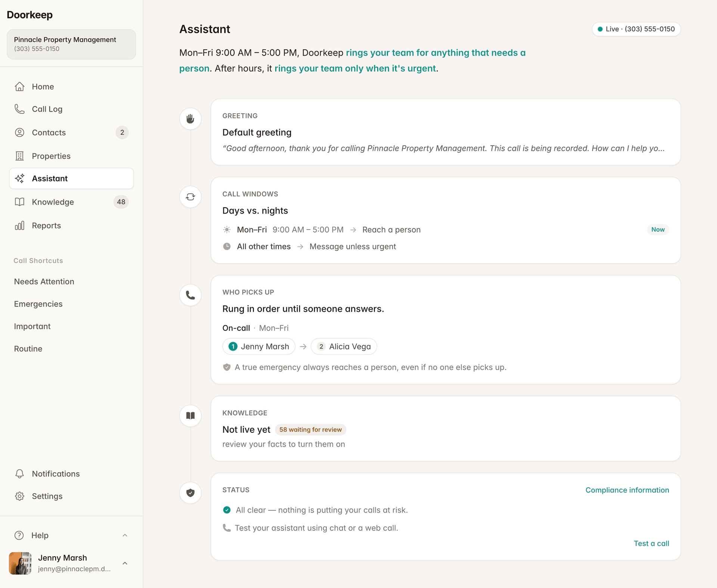The image size is (717, 588).
Task: Click the Knowledge open-book timeline icon
Action: [x=190, y=416]
